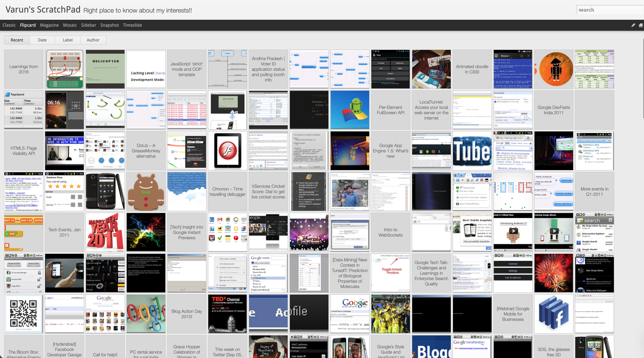
Task: Open 'Animated doodle in CSS!' post
Action: pyautogui.click(x=472, y=69)
